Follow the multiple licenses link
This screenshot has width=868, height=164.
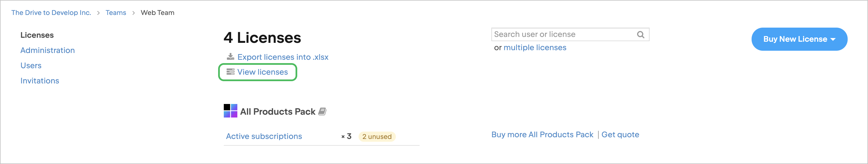pyautogui.click(x=535, y=48)
